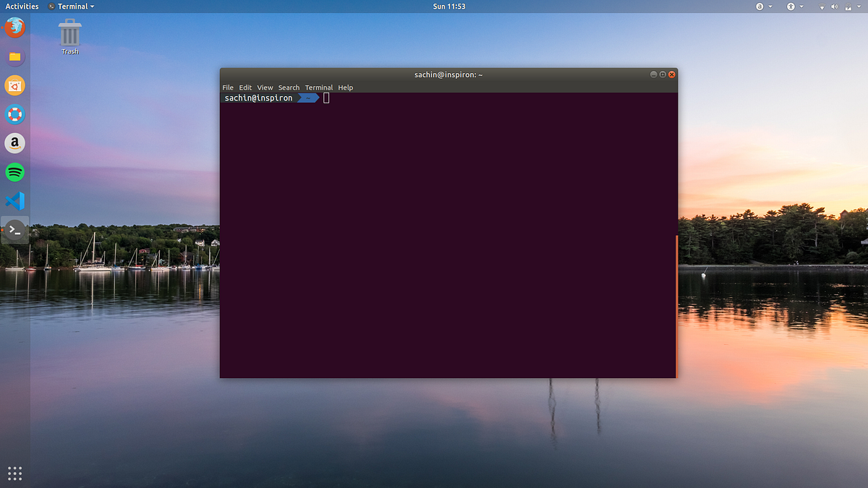Viewport: 868px width, 488px height.
Task: Mute system volume via speaker indicator
Action: pyautogui.click(x=834, y=6)
